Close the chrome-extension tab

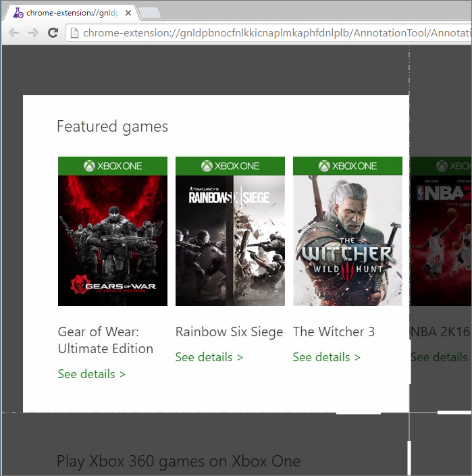(x=128, y=13)
